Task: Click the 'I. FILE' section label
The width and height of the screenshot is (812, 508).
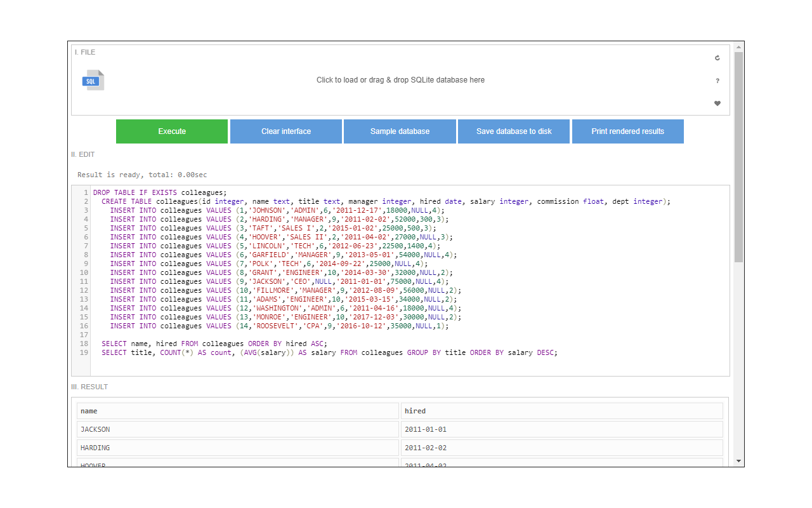Action: [85, 52]
